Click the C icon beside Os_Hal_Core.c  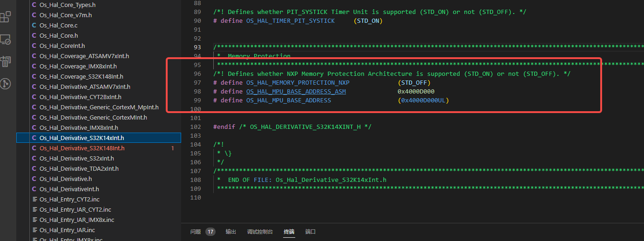click(x=34, y=25)
